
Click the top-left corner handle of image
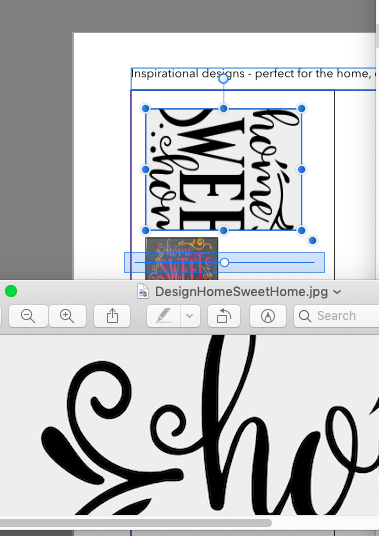[146, 109]
